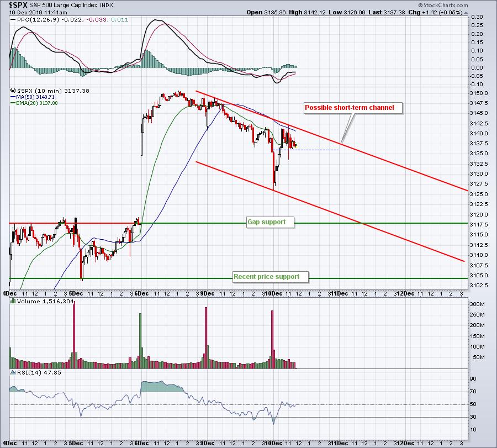Click the black PPO legend line marker

(13, 20)
